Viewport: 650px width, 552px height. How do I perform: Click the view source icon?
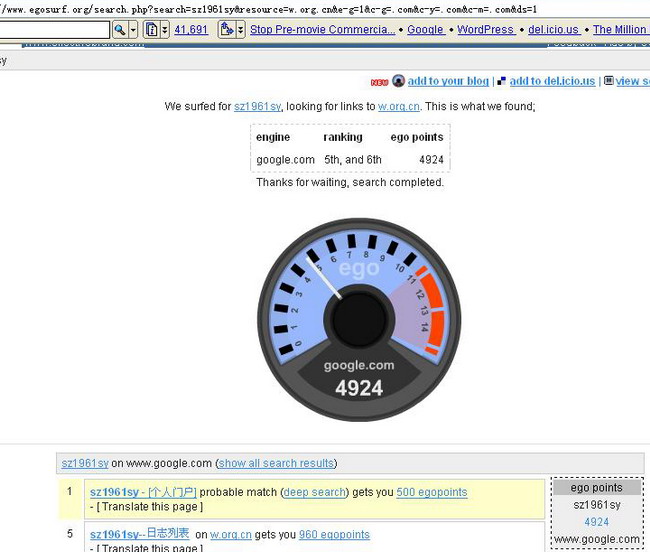608,81
